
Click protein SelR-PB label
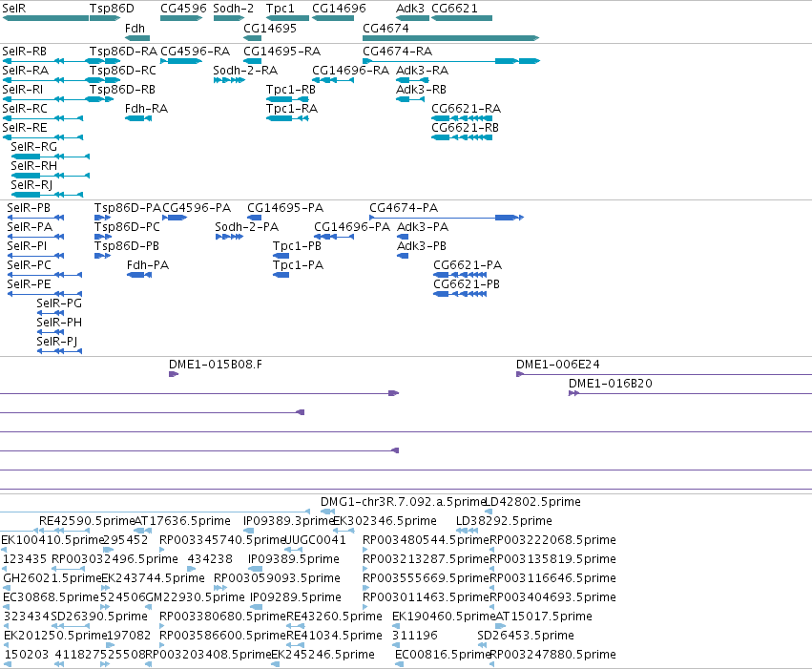pyautogui.click(x=29, y=208)
